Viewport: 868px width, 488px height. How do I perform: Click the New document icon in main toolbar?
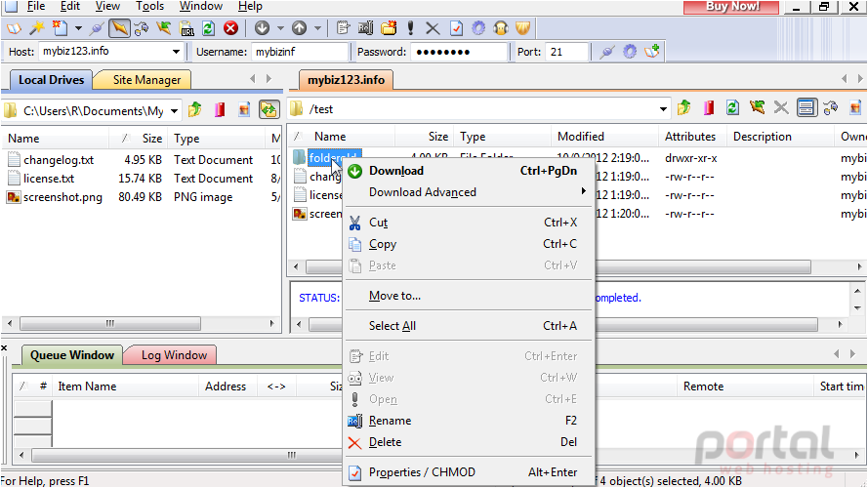[60, 27]
